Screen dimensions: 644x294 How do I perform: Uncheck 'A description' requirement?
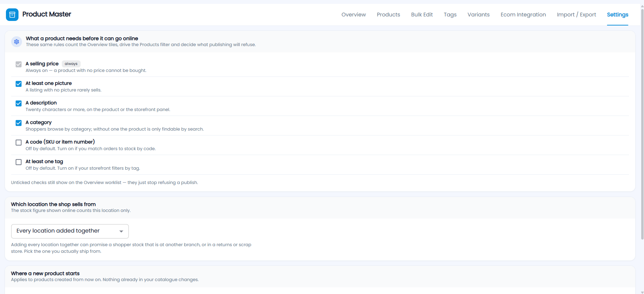coord(18,103)
